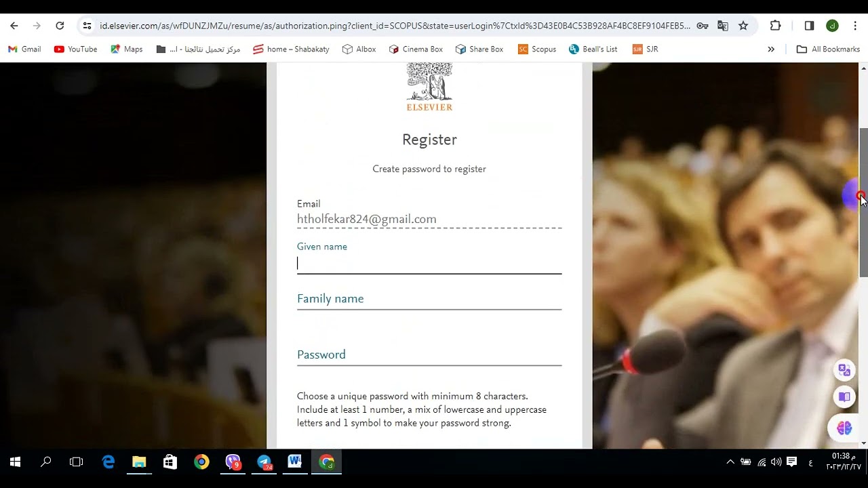Open the Windows Start menu

tap(15, 462)
